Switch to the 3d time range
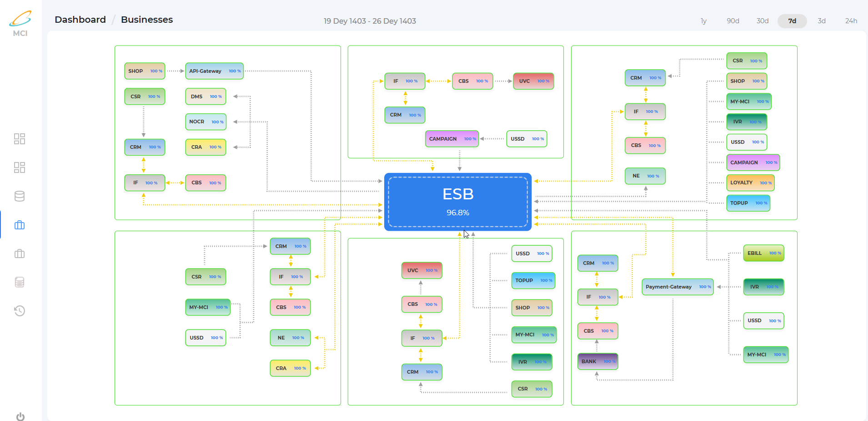This screenshot has height=421, width=868. click(x=821, y=21)
